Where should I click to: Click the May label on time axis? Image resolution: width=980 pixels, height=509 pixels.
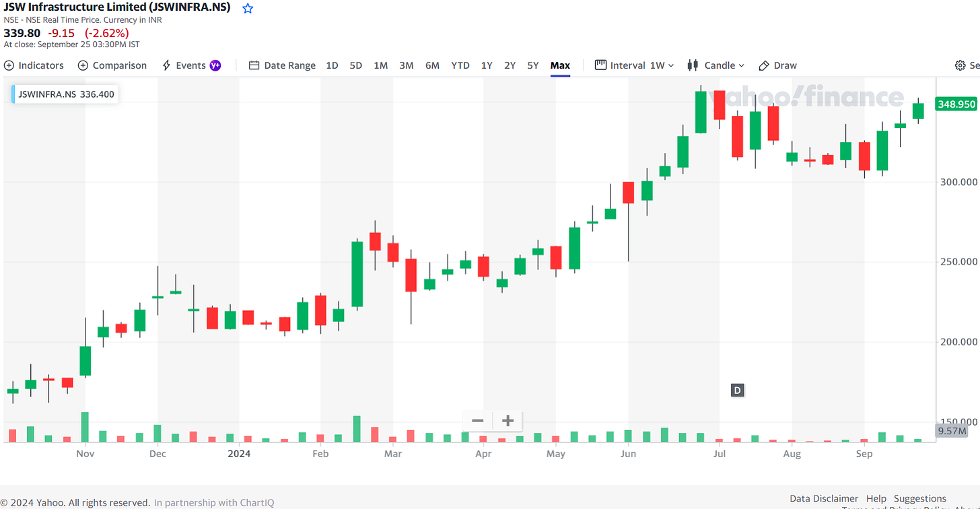pyautogui.click(x=556, y=454)
